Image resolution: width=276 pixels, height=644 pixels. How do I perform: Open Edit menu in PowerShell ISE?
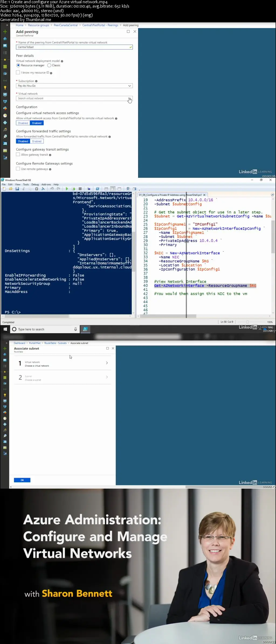[10, 185]
